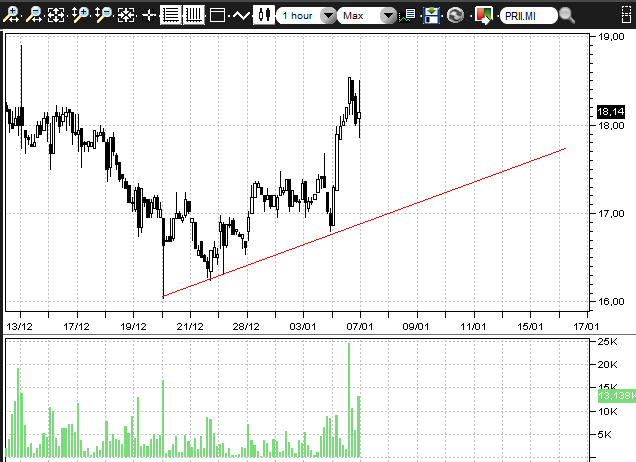Click the 07/01 date axis label
Image resolution: width=636 pixels, height=462 pixels.
point(360,326)
